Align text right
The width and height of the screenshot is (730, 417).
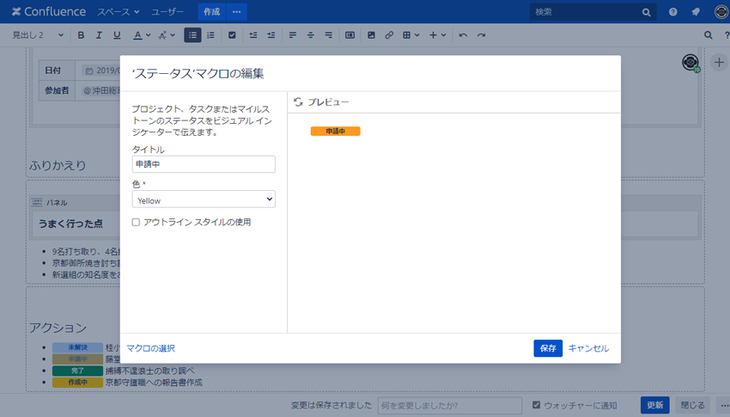coord(329,35)
